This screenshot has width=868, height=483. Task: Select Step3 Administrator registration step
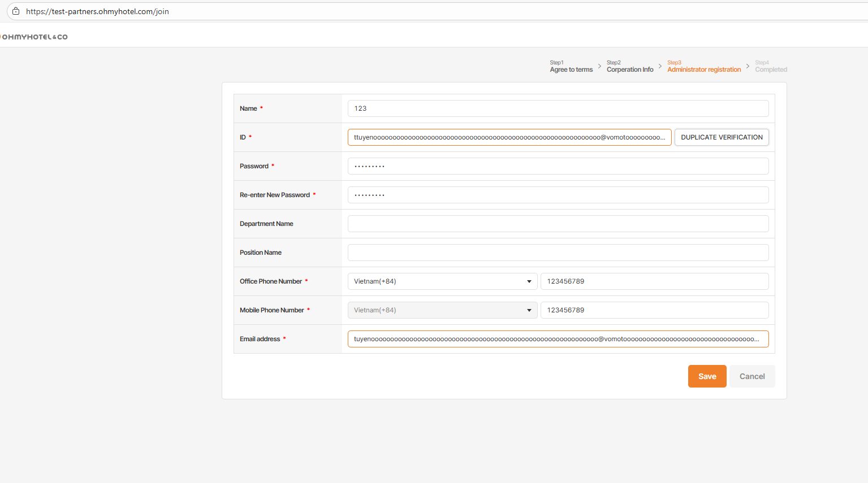[x=704, y=67]
